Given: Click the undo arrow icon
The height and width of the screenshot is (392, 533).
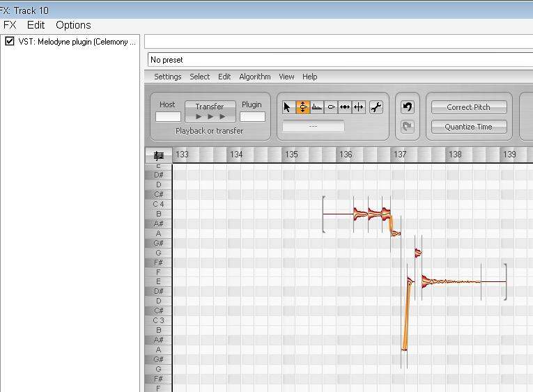Looking at the screenshot, I should (x=408, y=107).
